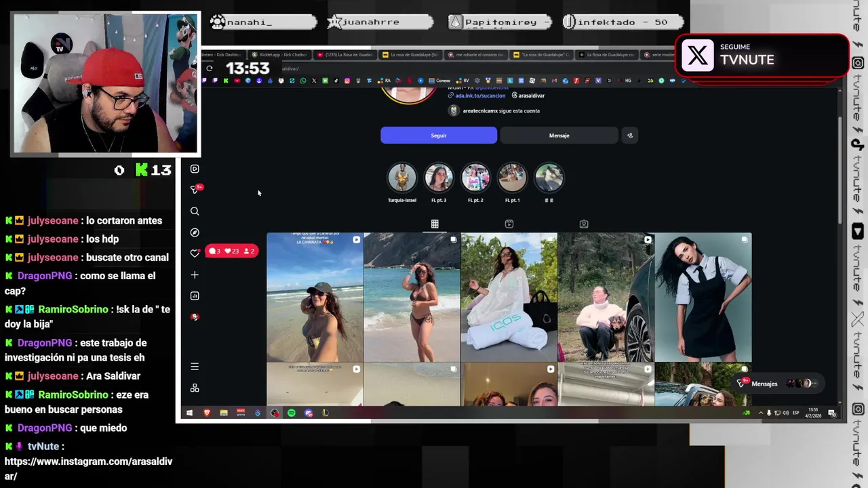The width and height of the screenshot is (868, 488).
Task: Click RamiroSobrino in the 'eze era bueno' message
Action: coord(73,394)
